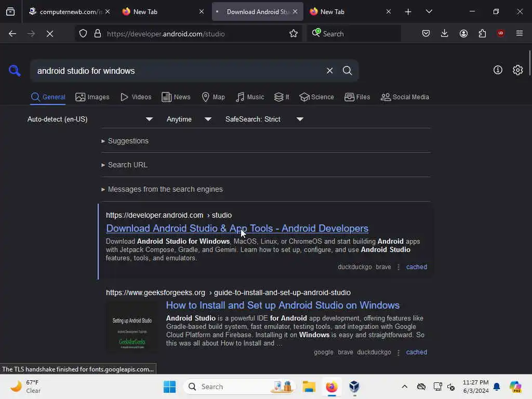Select Videos search category
532x399 pixels.
pos(136,97)
